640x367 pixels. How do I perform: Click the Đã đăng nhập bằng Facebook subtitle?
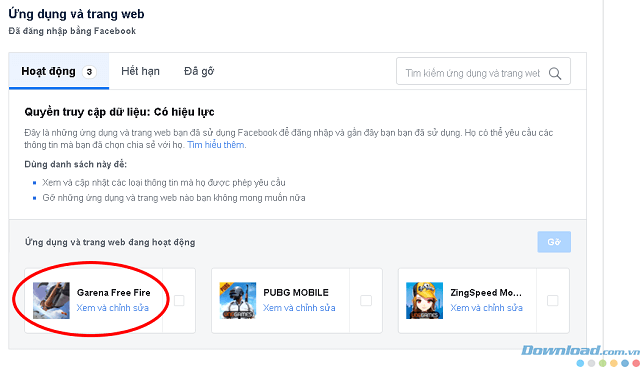coord(72,31)
